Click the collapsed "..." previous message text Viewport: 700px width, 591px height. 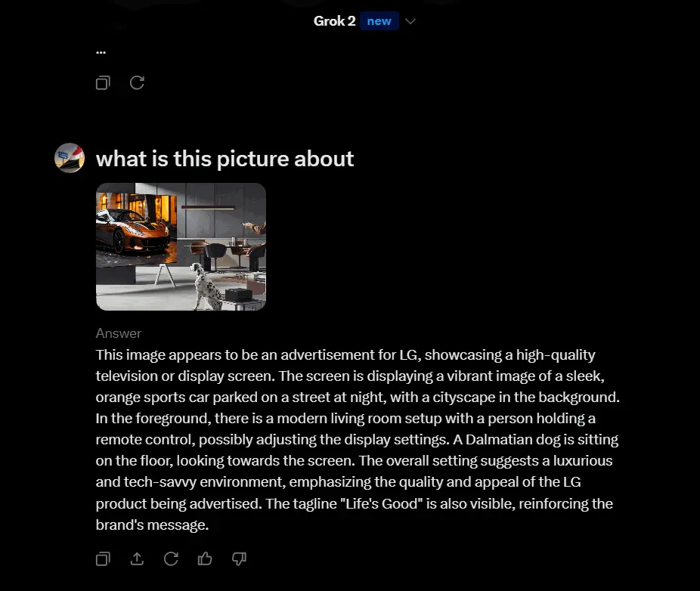(101, 52)
